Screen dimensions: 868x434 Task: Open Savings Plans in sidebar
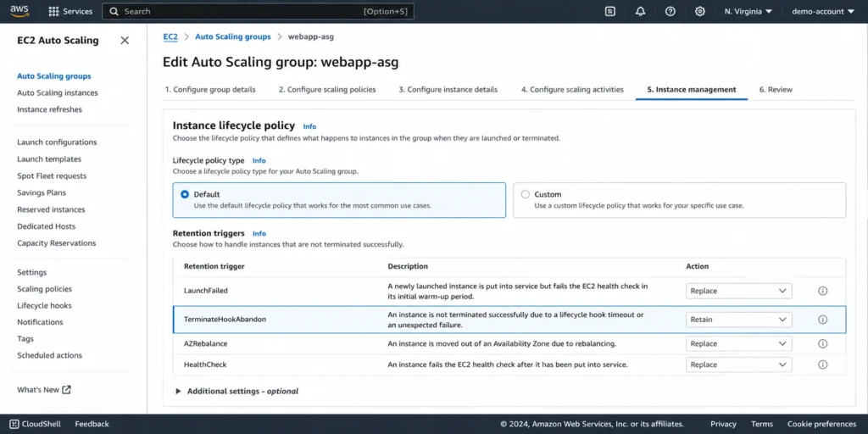point(42,192)
